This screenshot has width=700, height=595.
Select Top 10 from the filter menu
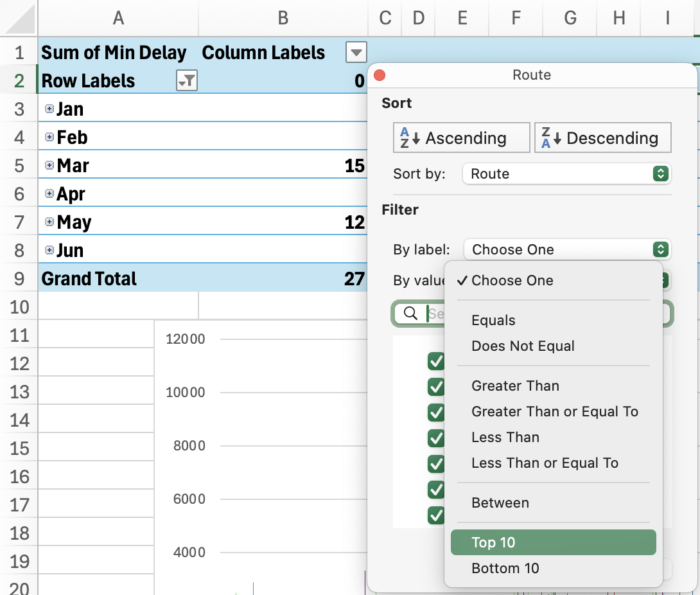(x=553, y=542)
